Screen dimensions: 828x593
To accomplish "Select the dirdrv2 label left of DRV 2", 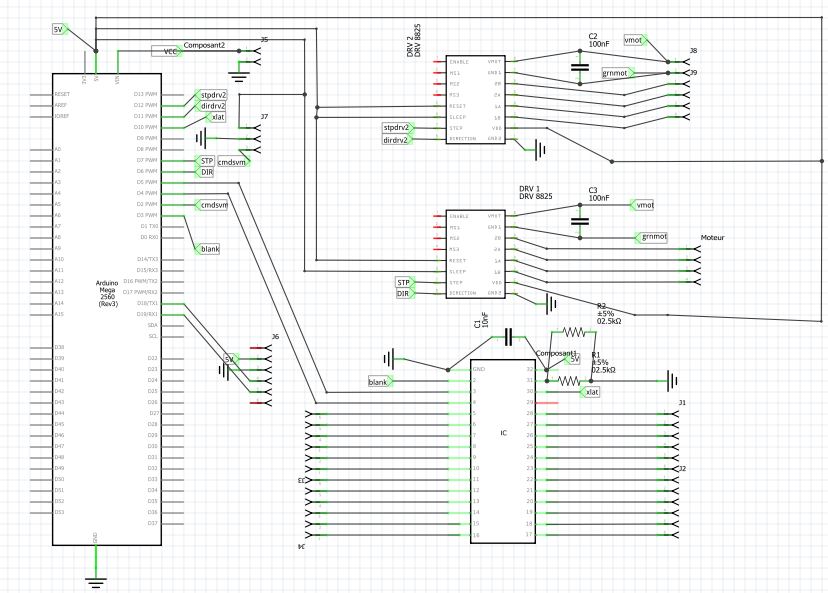I will (x=396, y=141).
